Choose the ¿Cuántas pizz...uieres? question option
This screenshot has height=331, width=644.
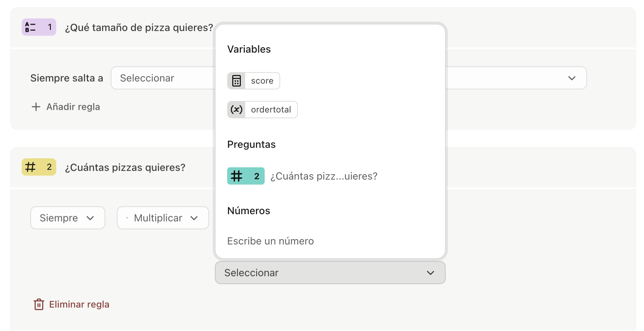point(323,176)
